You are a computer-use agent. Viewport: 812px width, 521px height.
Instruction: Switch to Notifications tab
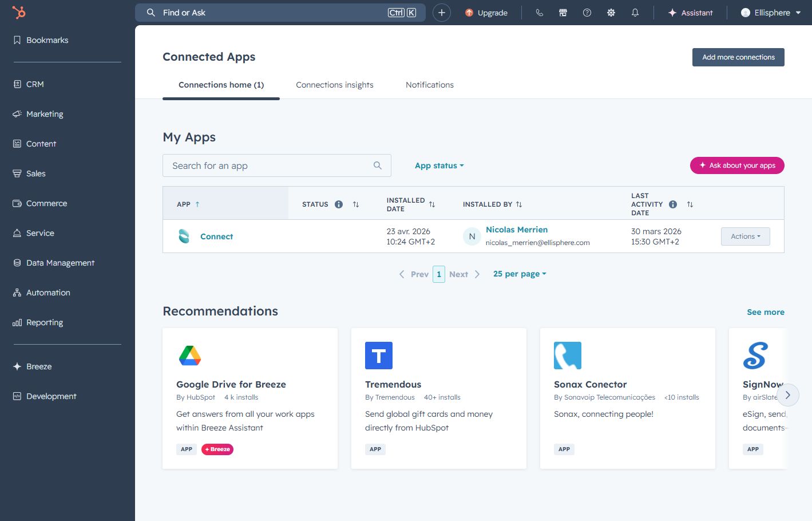[430, 85]
